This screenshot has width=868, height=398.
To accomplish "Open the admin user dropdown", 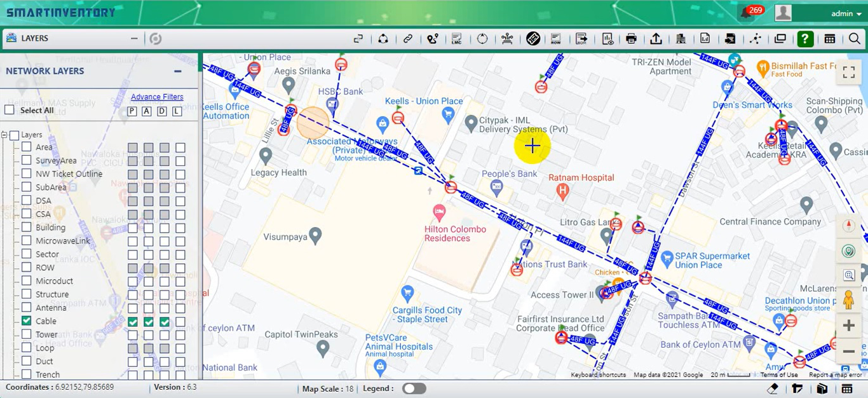I will [x=846, y=13].
